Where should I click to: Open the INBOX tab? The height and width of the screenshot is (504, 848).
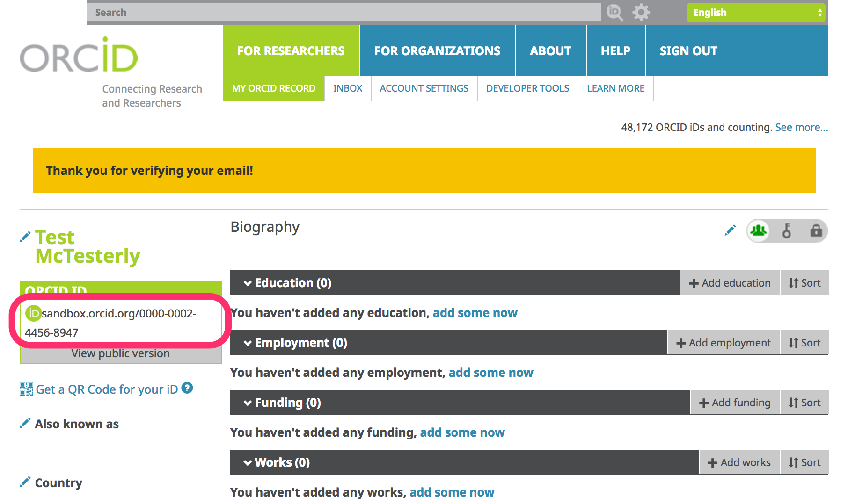pos(348,88)
